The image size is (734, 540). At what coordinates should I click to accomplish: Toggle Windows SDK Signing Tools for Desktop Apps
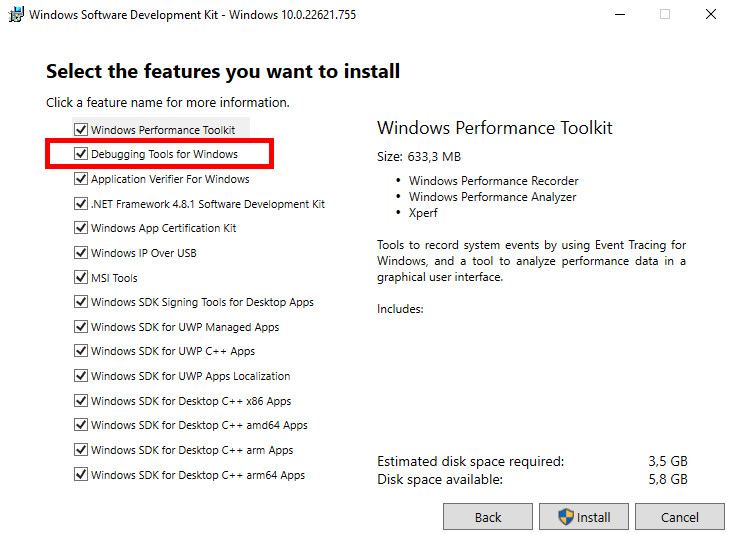tap(81, 302)
